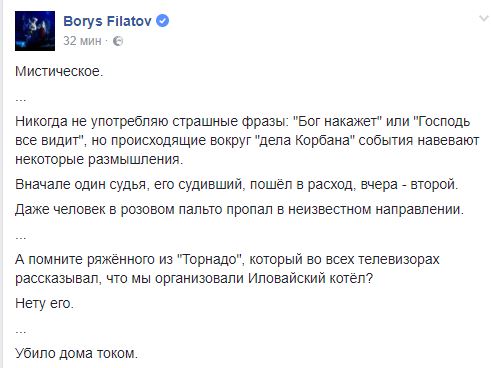The width and height of the screenshot is (491, 368).
Task: Open the post via '32 мин' timestamp
Action: (82, 41)
